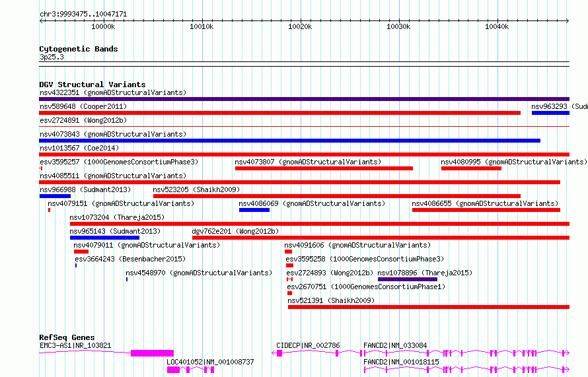Open nsv4085511 variant label
This screenshot has height=377, width=588.
[113, 176]
